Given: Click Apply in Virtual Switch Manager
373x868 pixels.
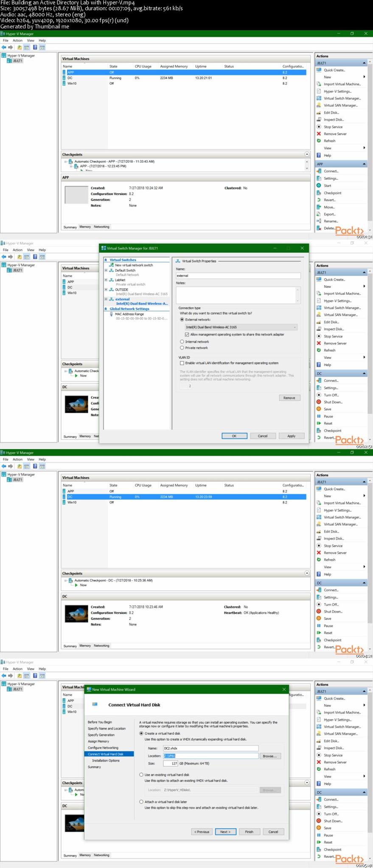Looking at the screenshot, I should coord(292,436).
